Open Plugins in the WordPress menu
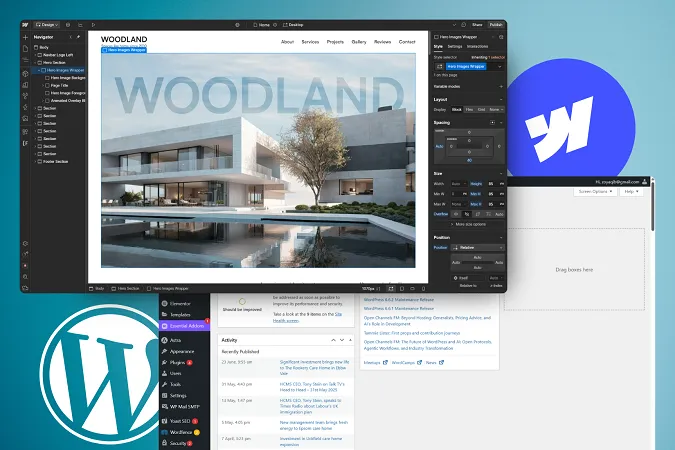Viewport: 675px width, 450px height. 177,363
